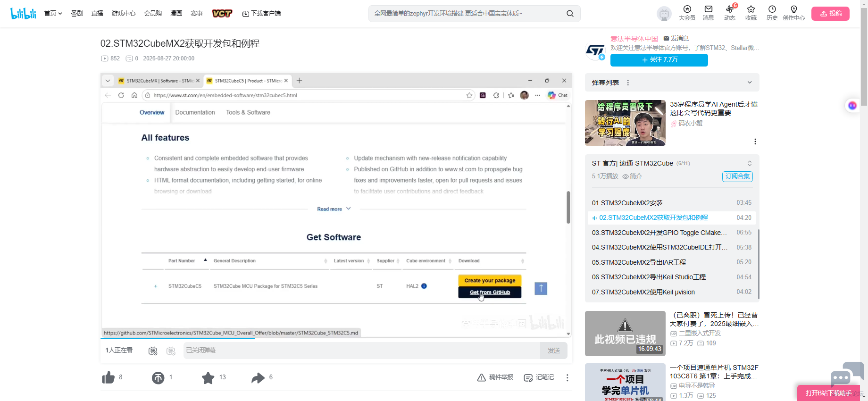Click the 下载客户端 link
The image size is (868, 401).
(261, 13)
